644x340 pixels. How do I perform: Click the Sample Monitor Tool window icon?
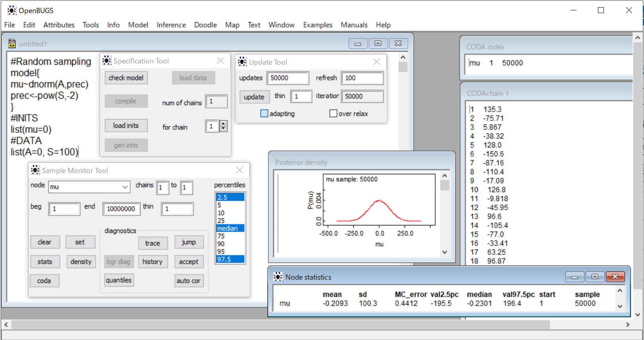coord(35,170)
